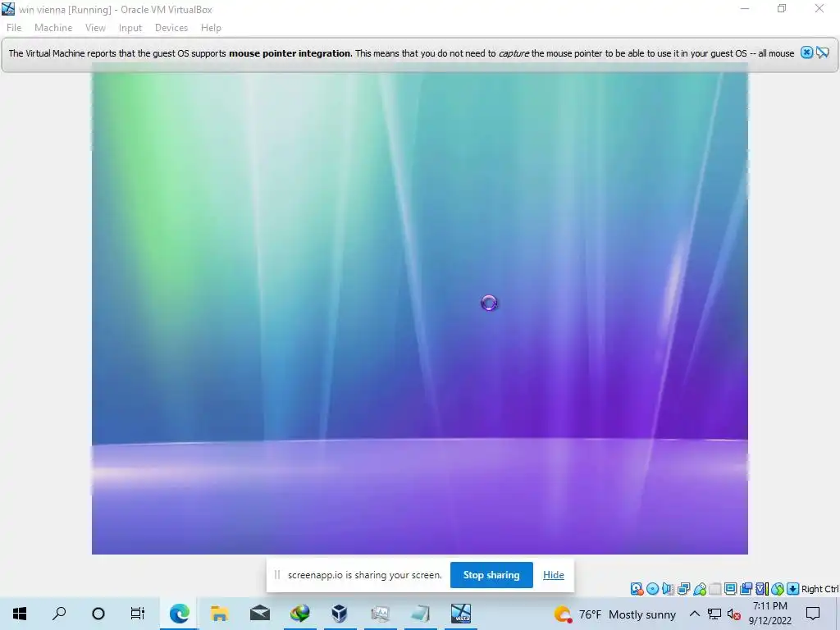Click the CPU virtualization indicator icon
Image resolution: width=840 pixels, height=630 pixels.
pos(762,589)
